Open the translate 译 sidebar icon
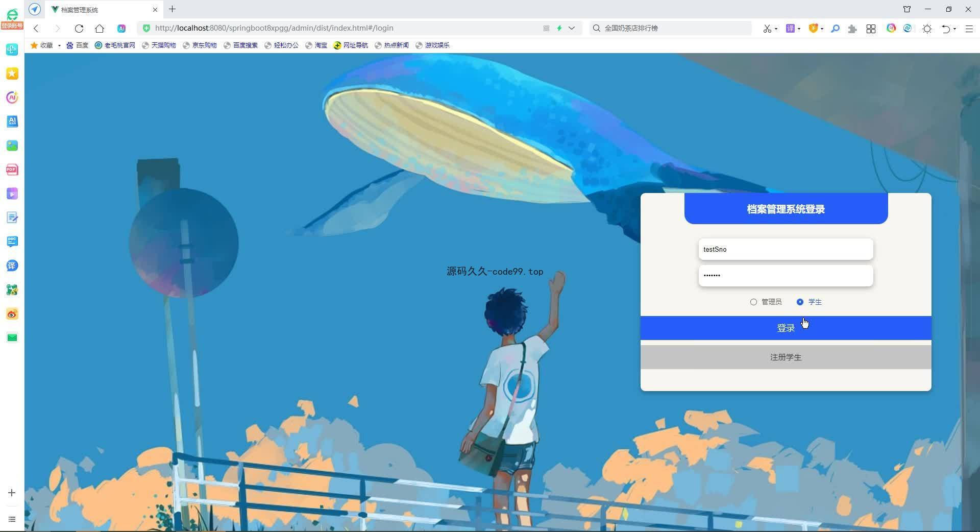The height and width of the screenshot is (532, 980). [12, 265]
